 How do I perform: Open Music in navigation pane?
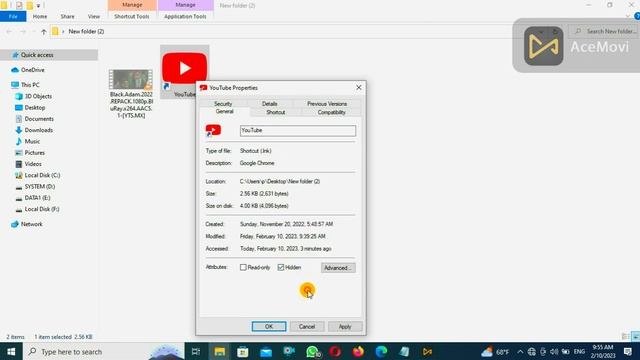(x=32, y=141)
